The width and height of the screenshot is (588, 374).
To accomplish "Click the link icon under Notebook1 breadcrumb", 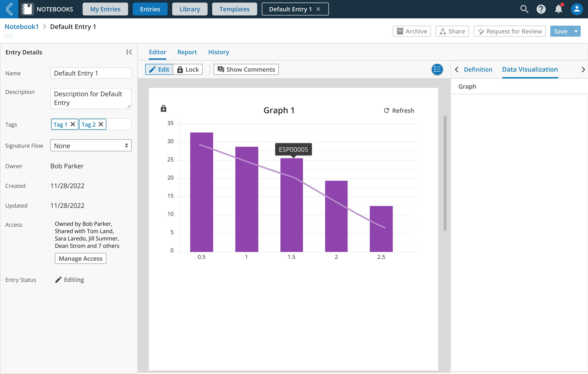I will (x=9, y=36).
